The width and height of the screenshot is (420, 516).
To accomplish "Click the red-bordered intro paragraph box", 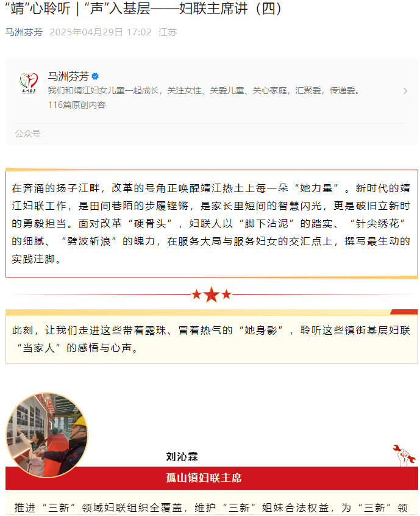I will 212,223.
